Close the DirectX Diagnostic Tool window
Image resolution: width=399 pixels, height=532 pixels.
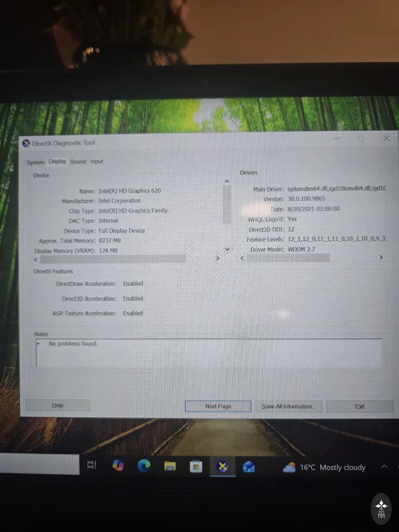point(387,138)
